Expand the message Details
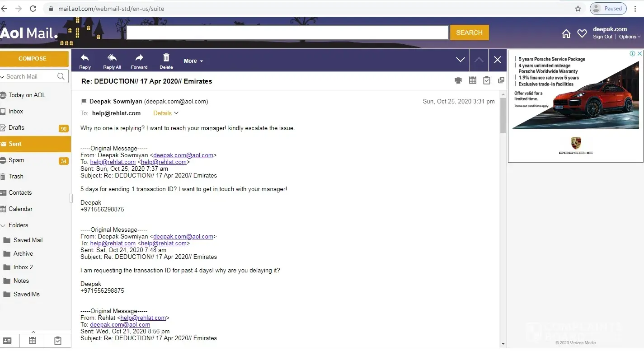The width and height of the screenshot is (644, 351). click(165, 113)
